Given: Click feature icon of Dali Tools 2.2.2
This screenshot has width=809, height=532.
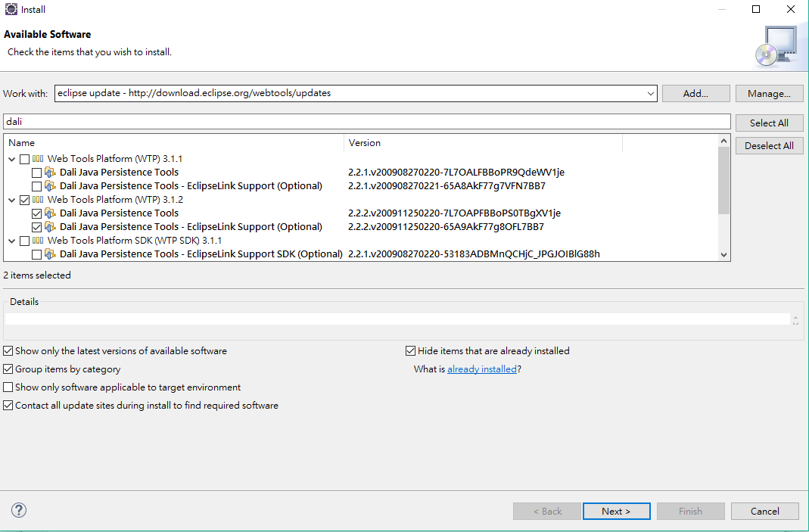Looking at the screenshot, I should (51, 213).
